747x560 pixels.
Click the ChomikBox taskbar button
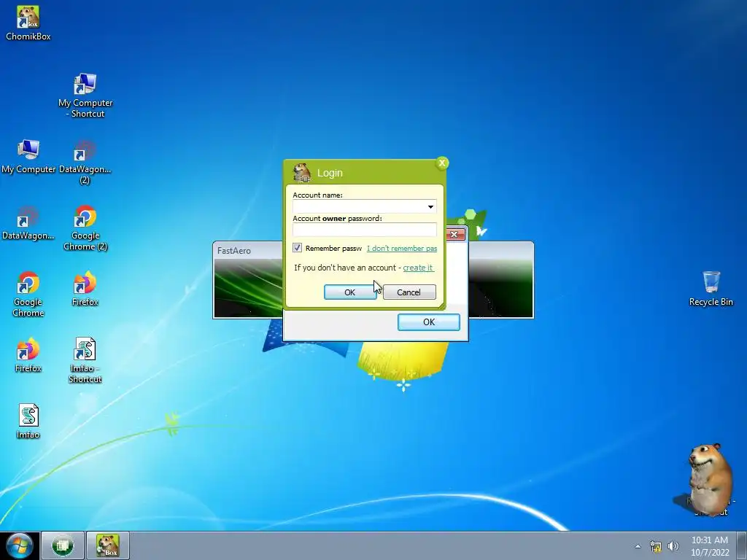(x=108, y=545)
